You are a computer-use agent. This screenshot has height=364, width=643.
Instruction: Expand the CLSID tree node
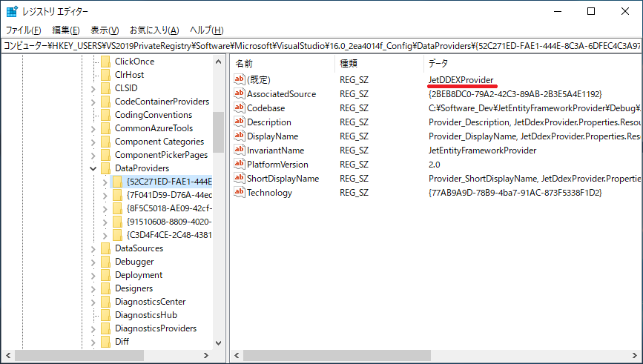click(x=93, y=88)
